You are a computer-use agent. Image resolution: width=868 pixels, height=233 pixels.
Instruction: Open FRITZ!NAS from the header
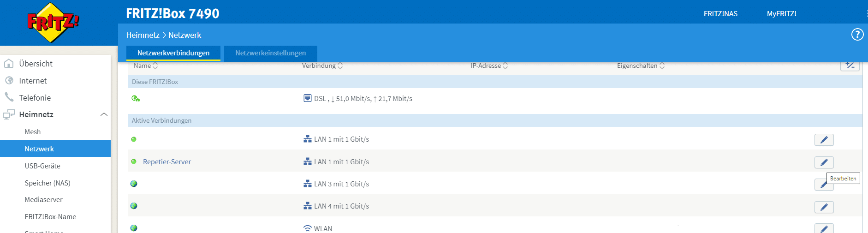tap(720, 14)
